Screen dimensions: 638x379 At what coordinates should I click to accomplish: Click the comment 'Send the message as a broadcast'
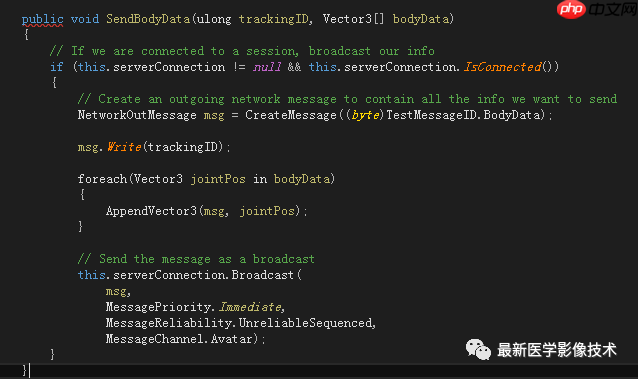tap(196, 259)
